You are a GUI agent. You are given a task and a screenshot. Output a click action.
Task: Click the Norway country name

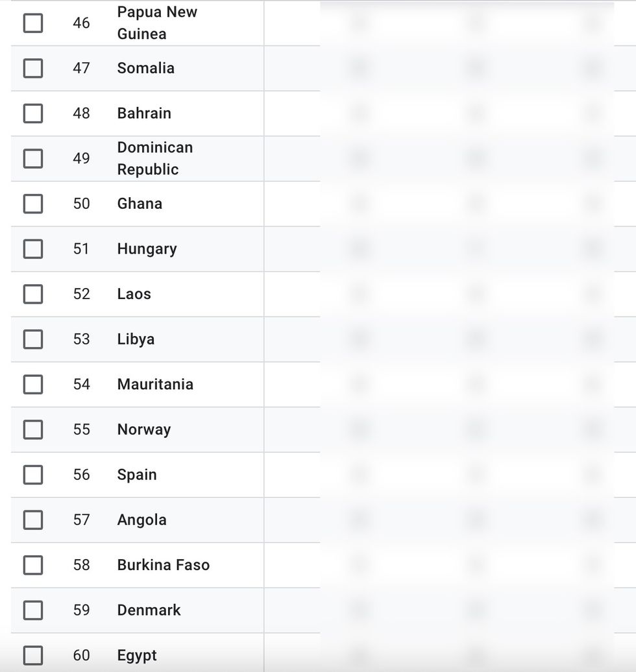click(144, 429)
